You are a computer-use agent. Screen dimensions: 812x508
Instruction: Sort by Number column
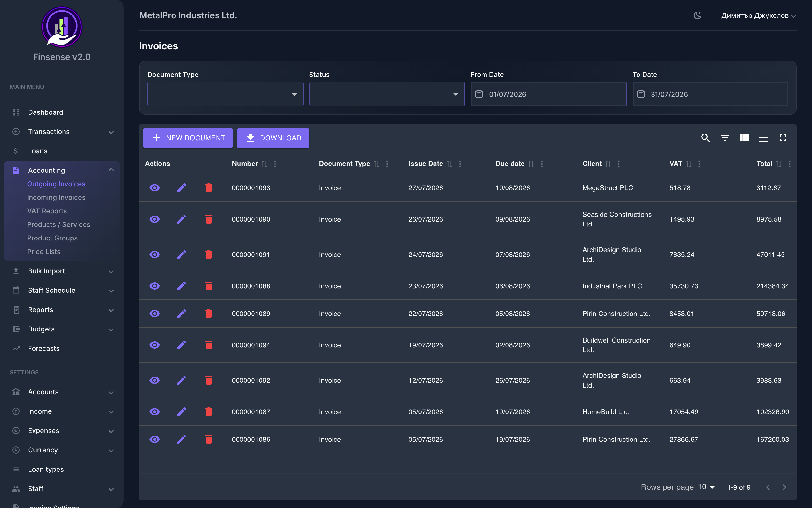tap(264, 164)
